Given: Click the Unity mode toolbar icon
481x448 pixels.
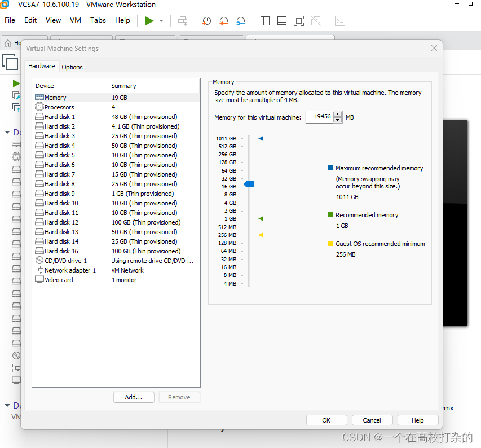Looking at the screenshot, I should [316, 21].
